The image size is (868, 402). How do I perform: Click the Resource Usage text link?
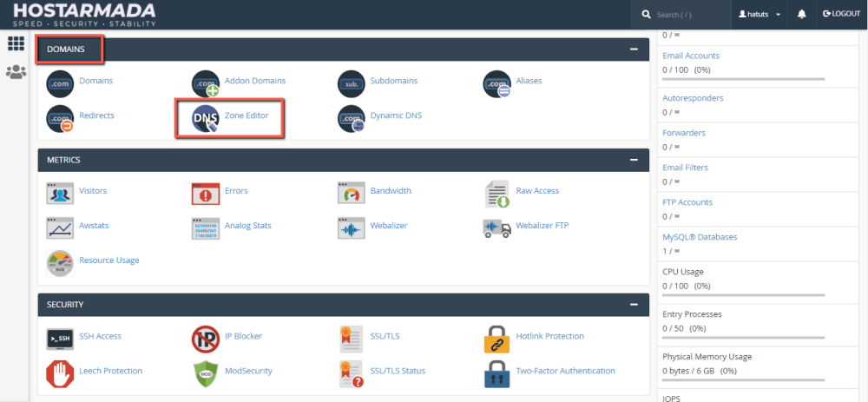(x=109, y=260)
